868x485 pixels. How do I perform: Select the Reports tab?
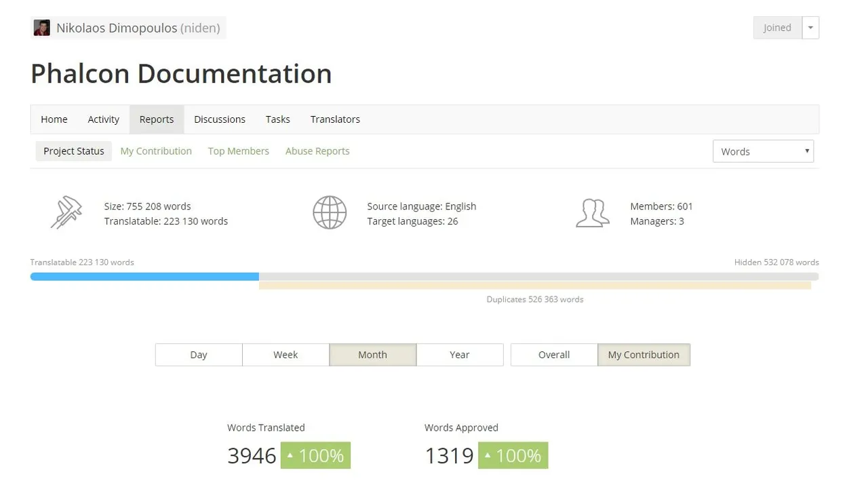point(157,119)
